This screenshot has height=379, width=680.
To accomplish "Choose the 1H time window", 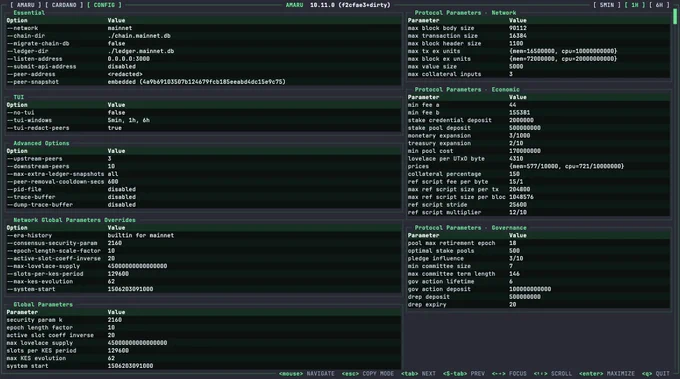I will (635, 5).
